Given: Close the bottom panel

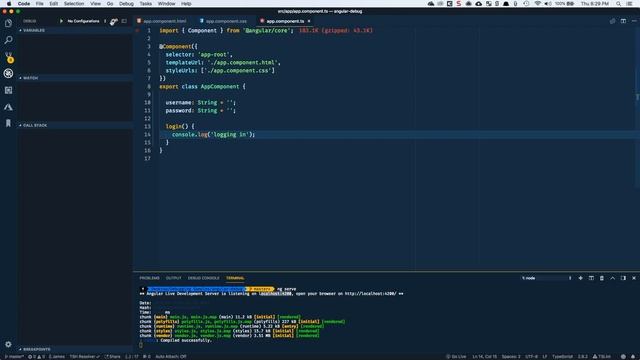Looking at the screenshot, I should [x=634, y=278].
